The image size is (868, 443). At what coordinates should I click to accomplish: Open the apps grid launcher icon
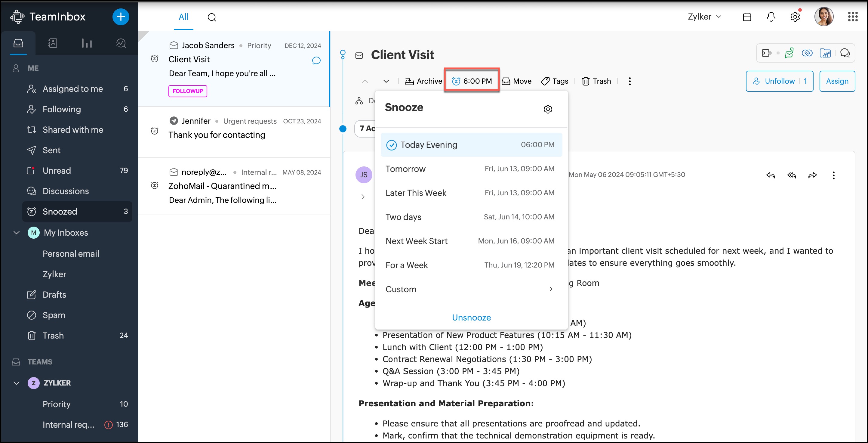point(852,17)
